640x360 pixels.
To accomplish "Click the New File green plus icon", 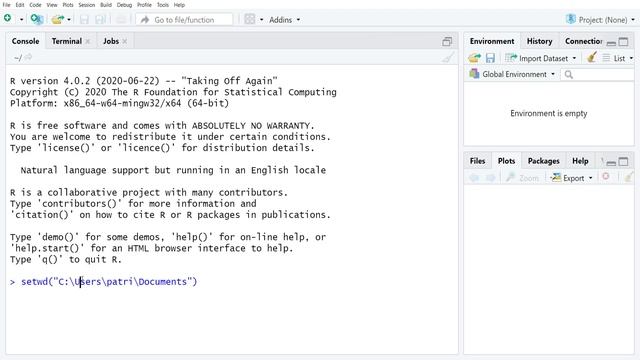I will coord(7,18).
